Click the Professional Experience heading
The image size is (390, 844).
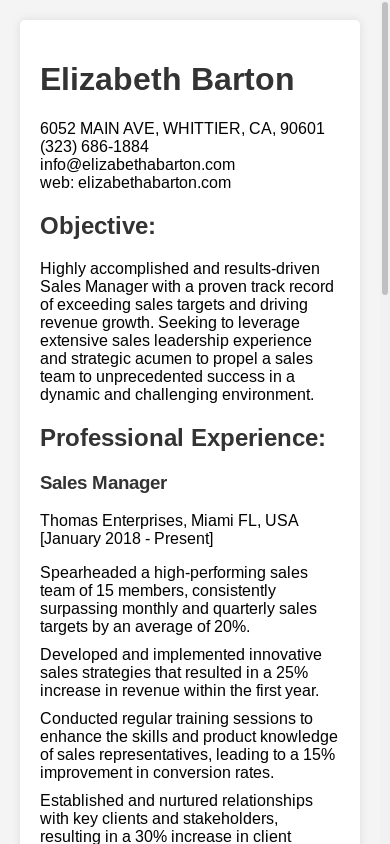pyautogui.click(x=183, y=438)
